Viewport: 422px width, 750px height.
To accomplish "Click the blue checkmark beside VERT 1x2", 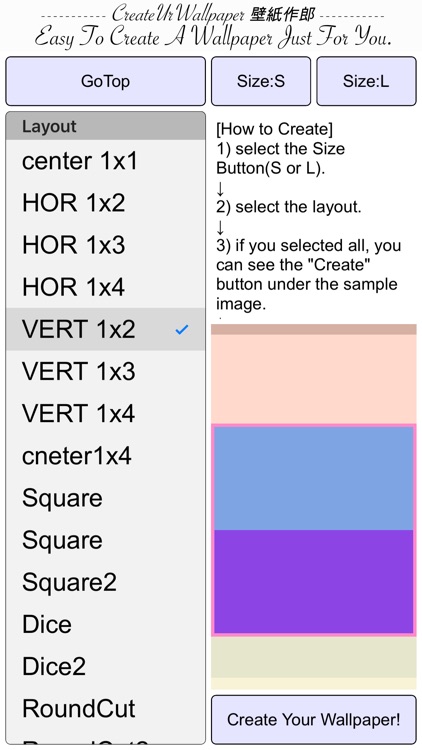I will (x=182, y=330).
